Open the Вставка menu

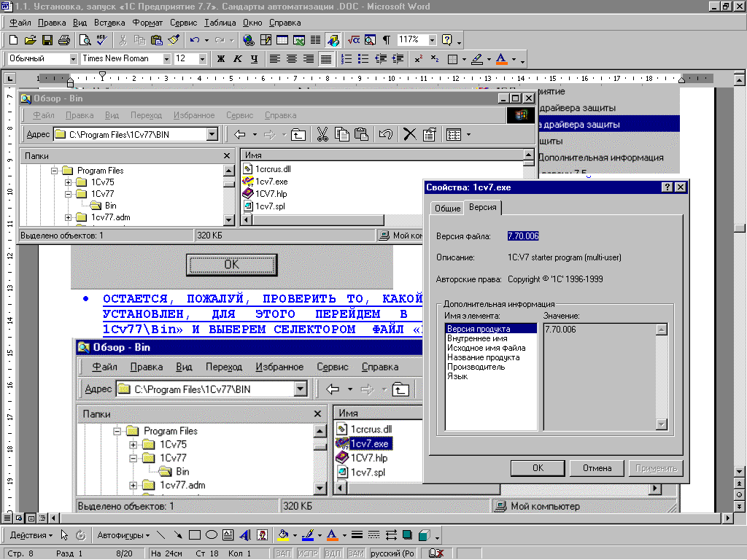click(109, 23)
